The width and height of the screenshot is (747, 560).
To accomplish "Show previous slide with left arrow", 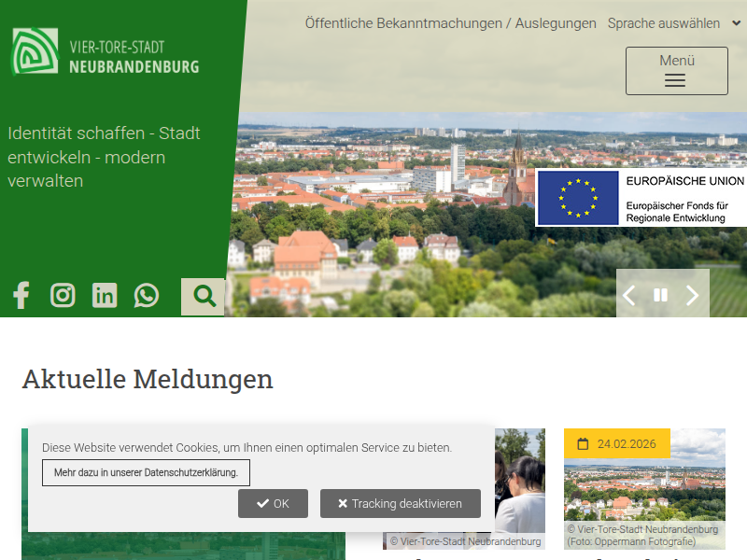I will tap(629, 296).
